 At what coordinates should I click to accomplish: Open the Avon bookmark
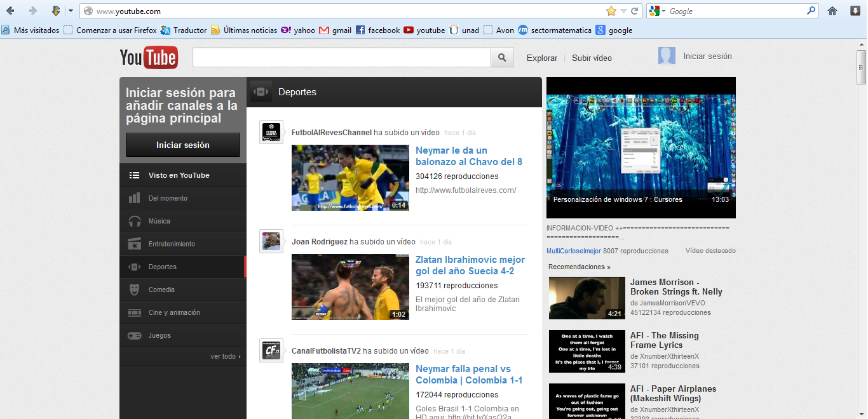[x=499, y=30]
